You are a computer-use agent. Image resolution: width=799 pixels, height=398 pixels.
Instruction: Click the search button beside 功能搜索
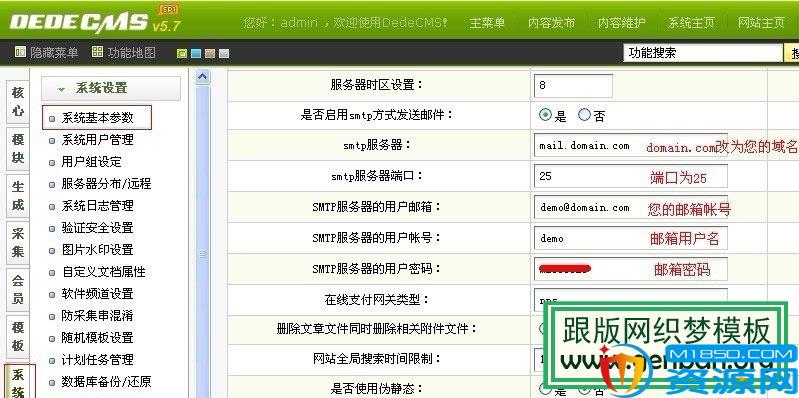pyautogui.click(x=792, y=53)
